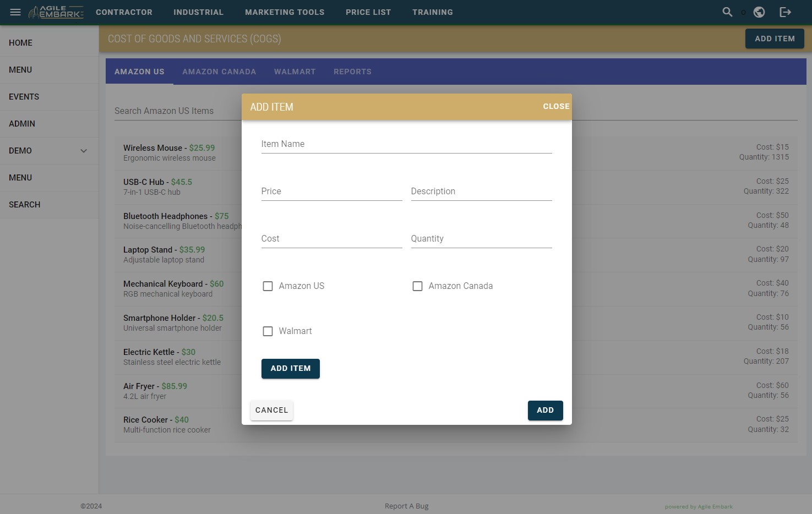Open the hamburger menu icon

coord(15,12)
